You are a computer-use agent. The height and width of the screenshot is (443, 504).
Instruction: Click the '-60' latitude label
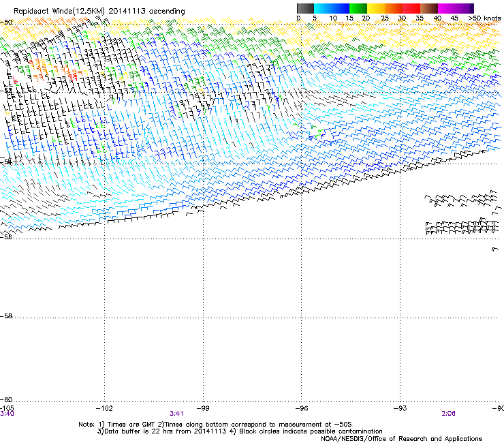[6, 399]
